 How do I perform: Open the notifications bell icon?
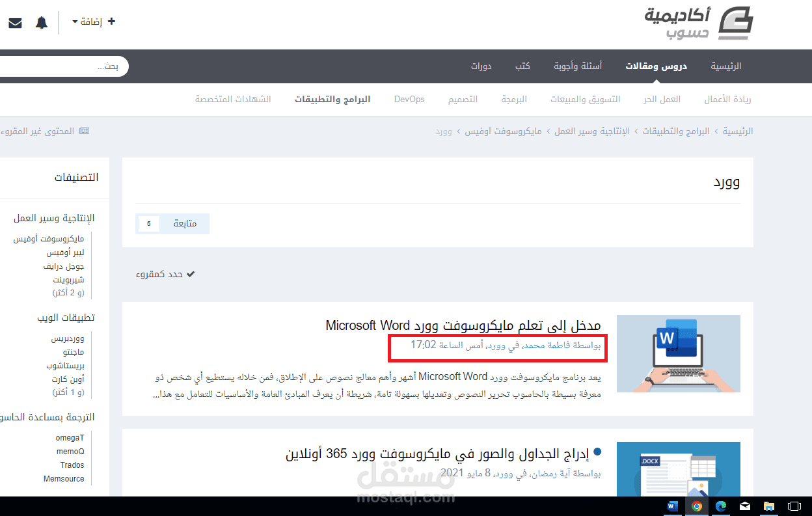coord(42,23)
